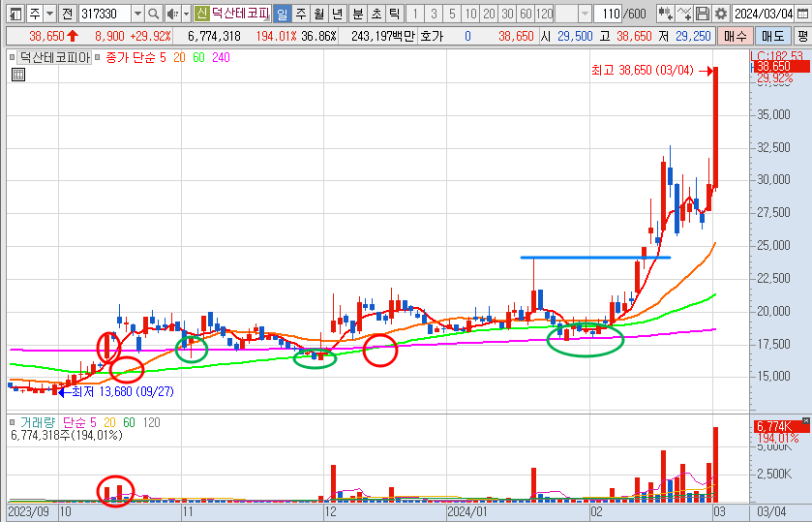Click the data grid table icon on chart
This screenshot has width=812, height=522.
click(18, 75)
